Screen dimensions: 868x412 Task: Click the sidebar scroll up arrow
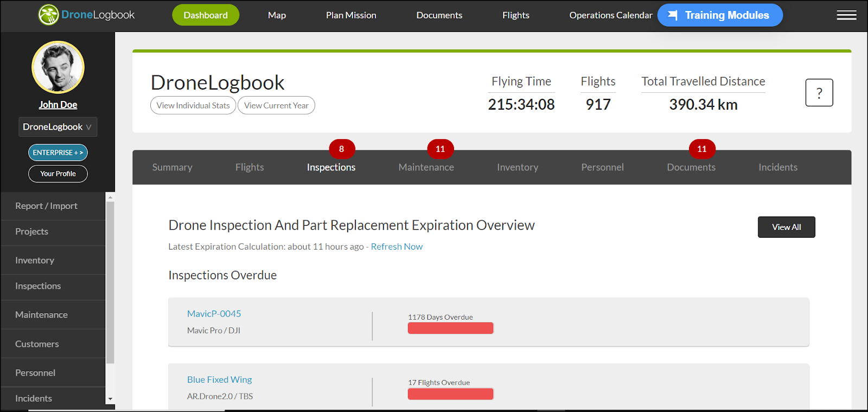(110, 198)
